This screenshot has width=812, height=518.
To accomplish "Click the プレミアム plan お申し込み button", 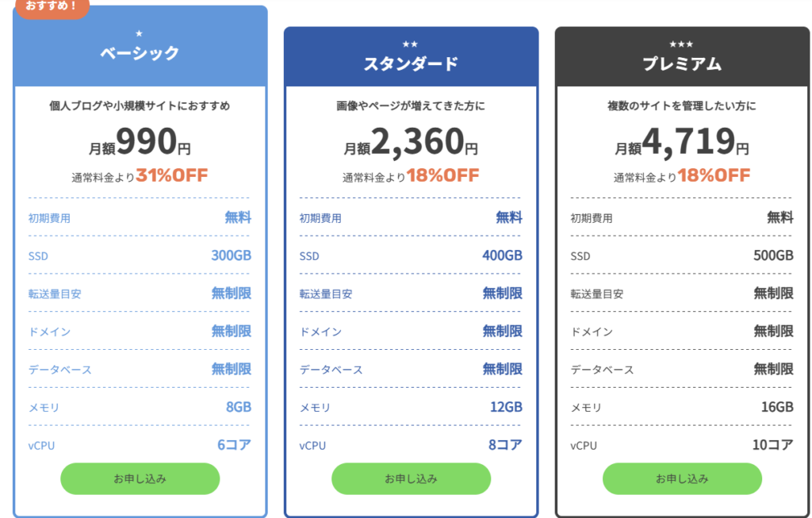I will (x=682, y=478).
